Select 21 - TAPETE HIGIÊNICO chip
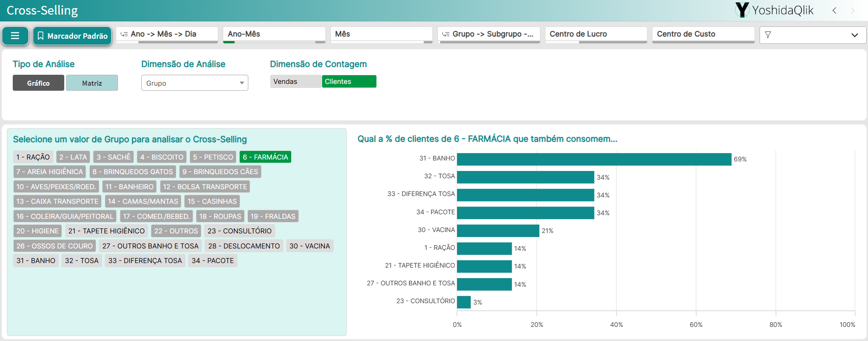 pos(107,231)
